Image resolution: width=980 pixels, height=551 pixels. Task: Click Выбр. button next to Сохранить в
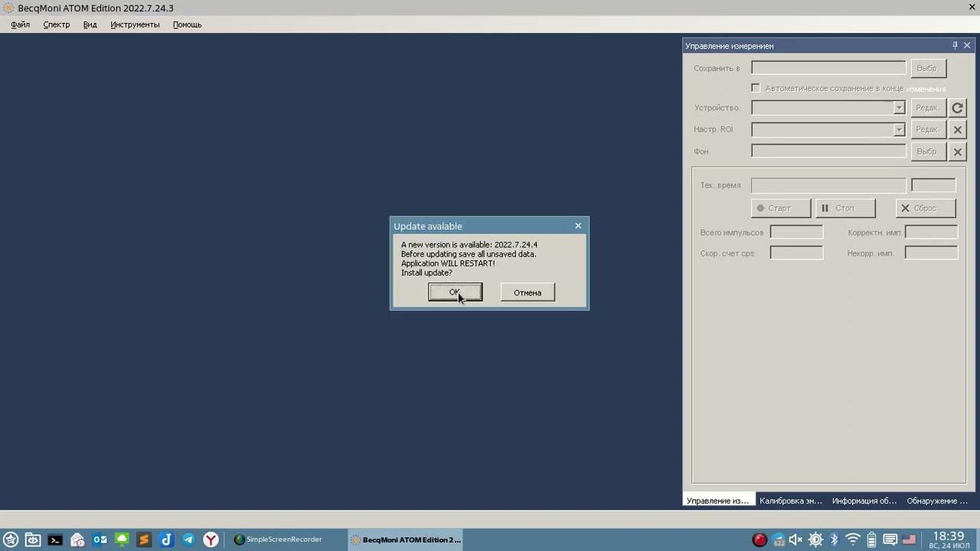(x=928, y=68)
